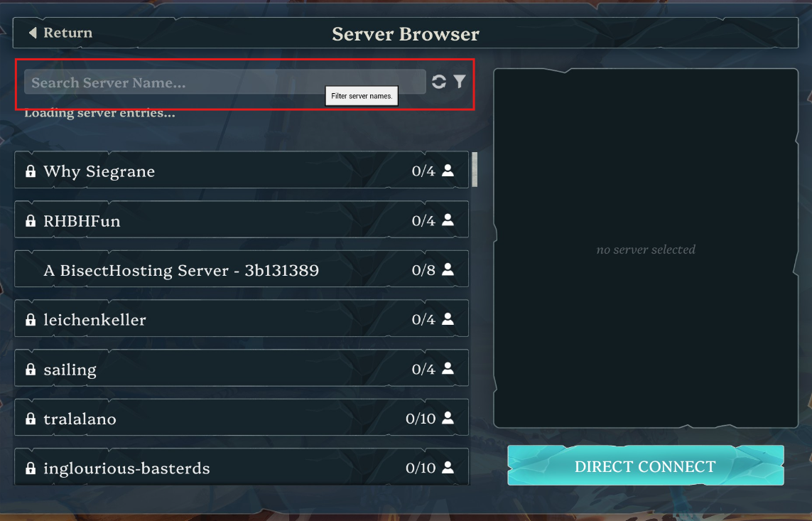812x521 pixels.
Task: Focus the Search Server Name field
Action: 224,82
